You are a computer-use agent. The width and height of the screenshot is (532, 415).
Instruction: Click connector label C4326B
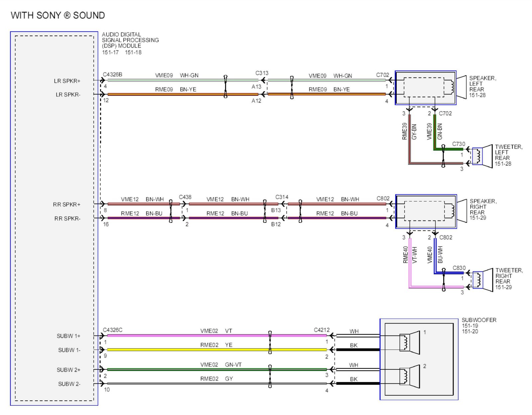click(113, 74)
